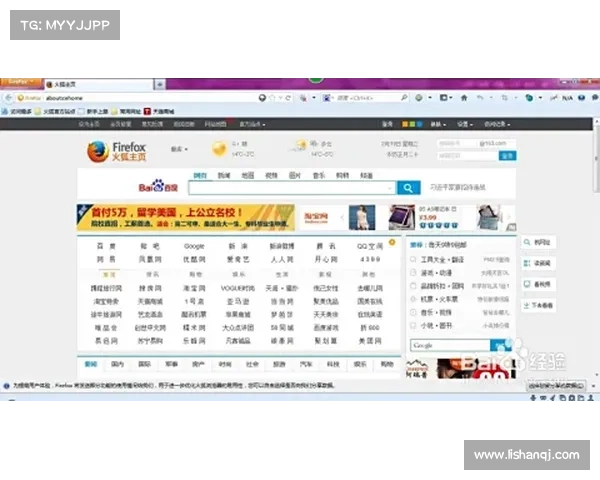Click the undo arrow toolbar icon

(x=480, y=98)
